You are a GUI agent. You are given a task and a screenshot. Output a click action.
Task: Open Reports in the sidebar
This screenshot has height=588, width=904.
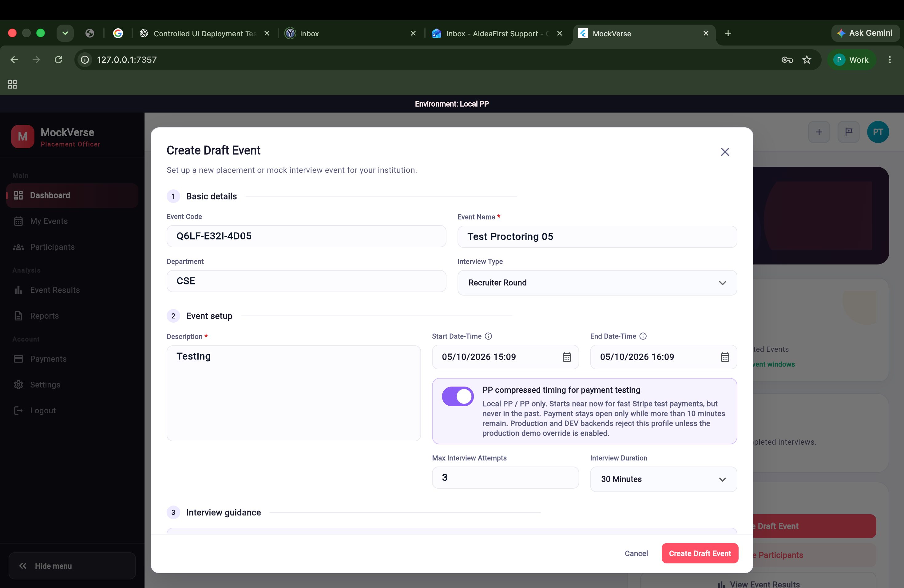72,316
